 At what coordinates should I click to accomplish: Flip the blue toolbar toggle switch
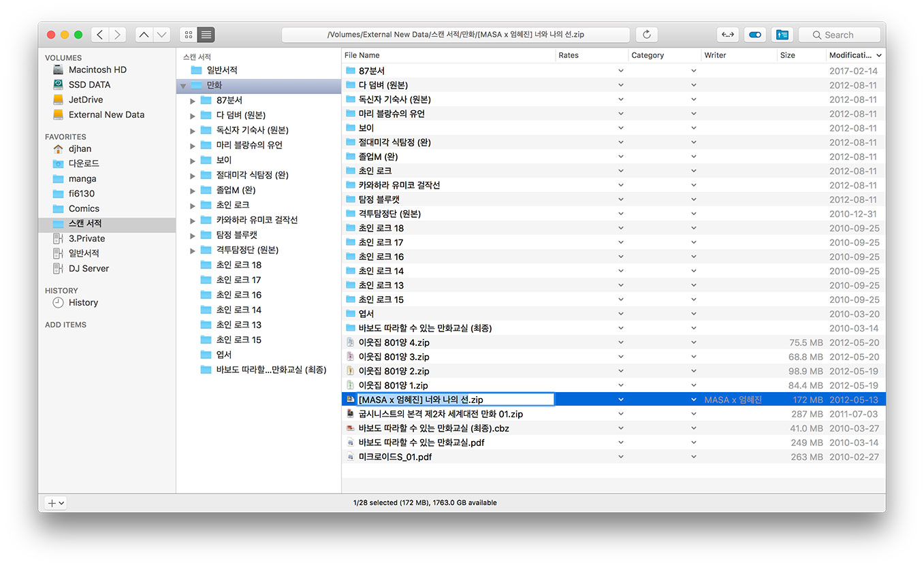pyautogui.click(x=755, y=34)
